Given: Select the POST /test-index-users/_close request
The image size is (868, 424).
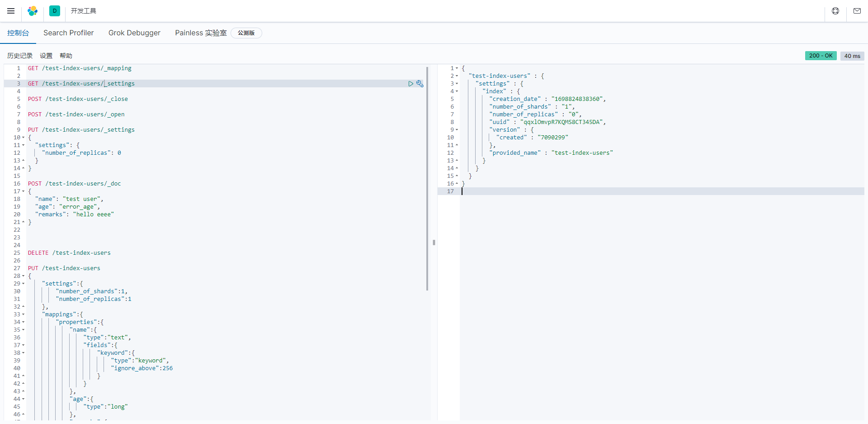Looking at the screenshot, I should click(x=78, y=99).
